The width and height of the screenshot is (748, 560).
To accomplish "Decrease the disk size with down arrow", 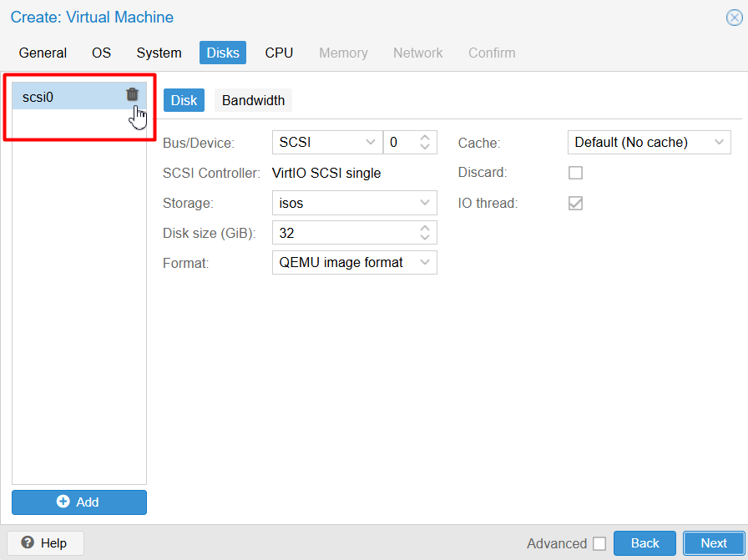I will pos(425,238).
